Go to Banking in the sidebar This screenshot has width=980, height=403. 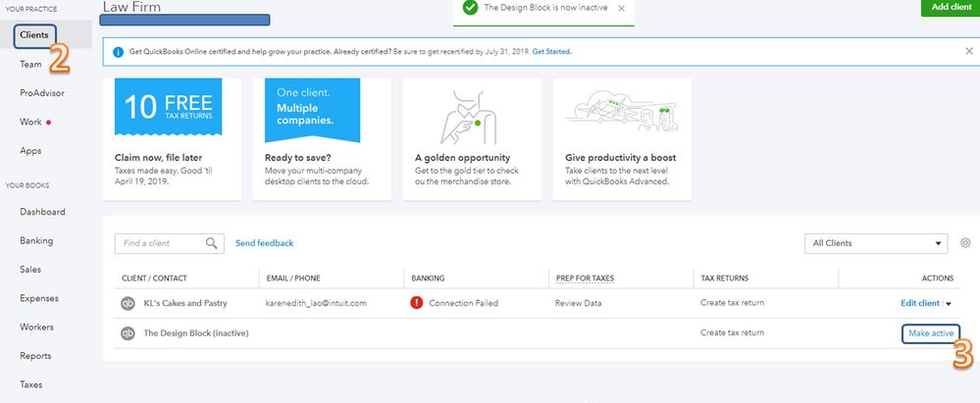(36, 240)
